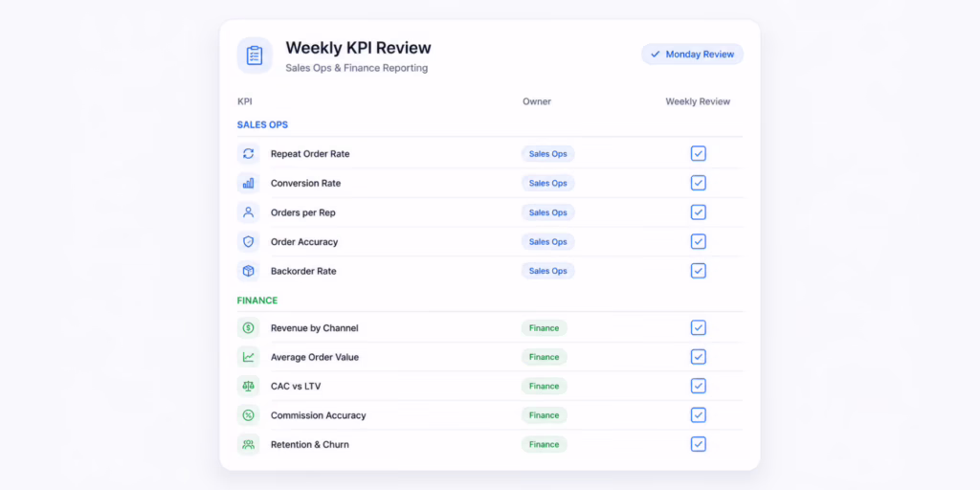Toggle the CAC vs LTV review checkbox
Viewport: 980px width, 490px height.
698,386
